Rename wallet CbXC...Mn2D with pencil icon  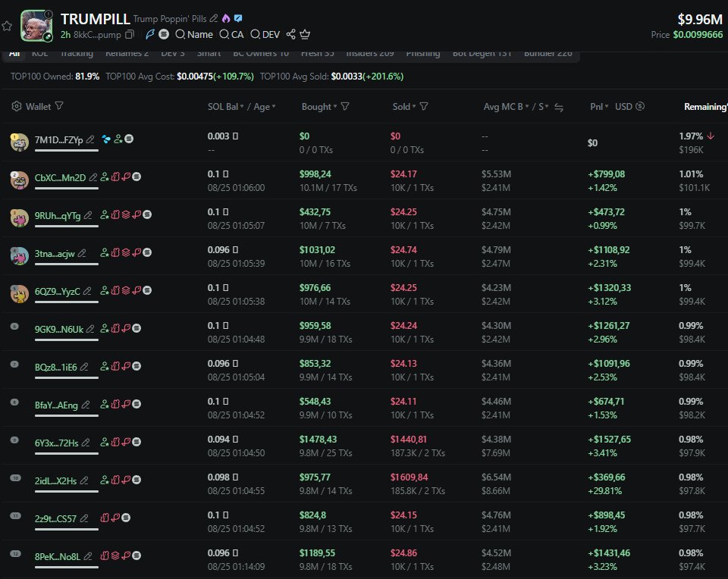[x=93, y=177]
